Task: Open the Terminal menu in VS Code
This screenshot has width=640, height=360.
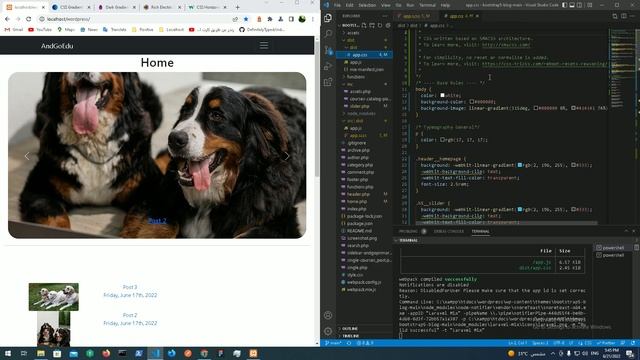Action: pos(427,5)
